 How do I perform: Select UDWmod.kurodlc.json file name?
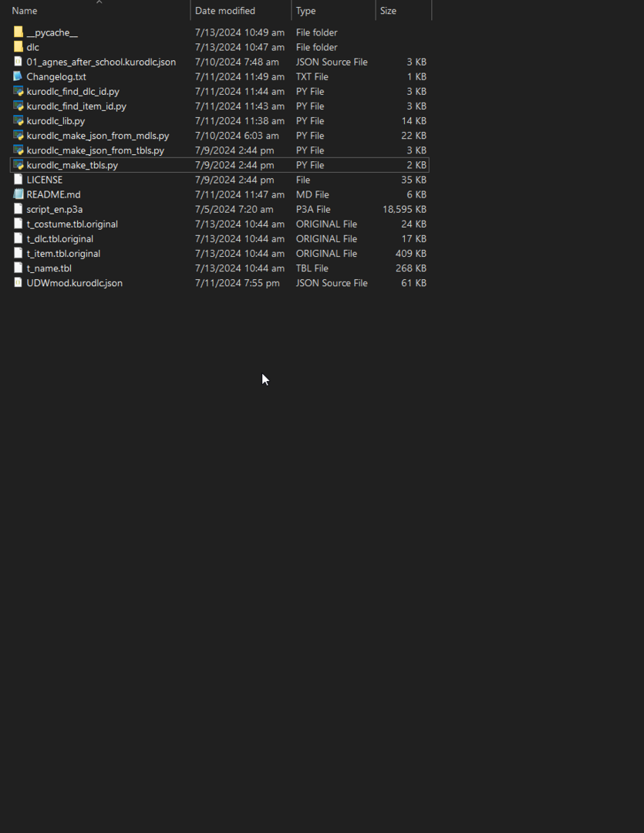(74, 283)
